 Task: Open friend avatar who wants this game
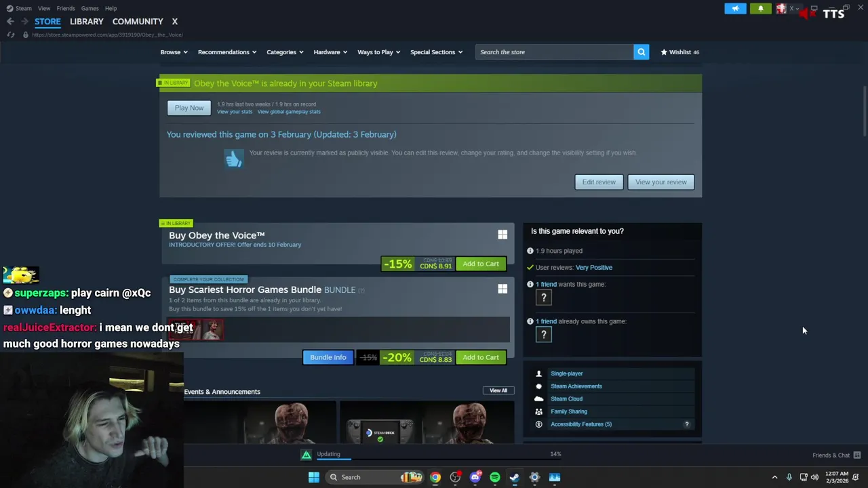(x=543, y=297)
